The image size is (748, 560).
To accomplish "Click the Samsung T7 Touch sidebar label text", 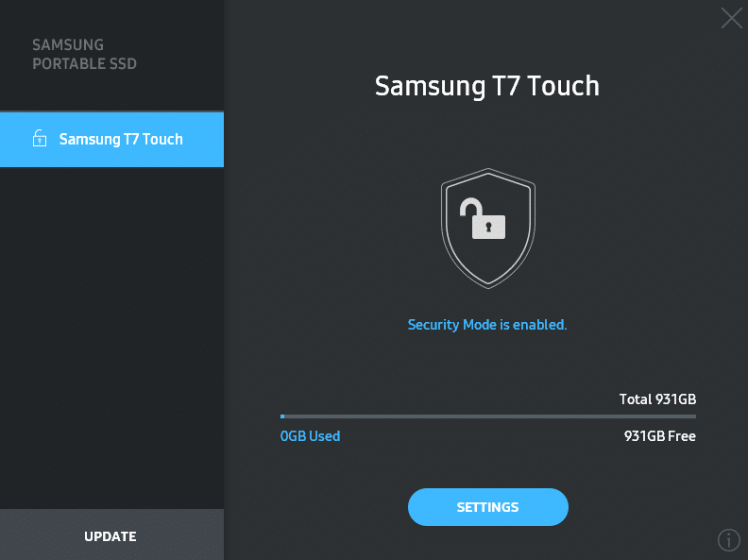I will 121,139.
